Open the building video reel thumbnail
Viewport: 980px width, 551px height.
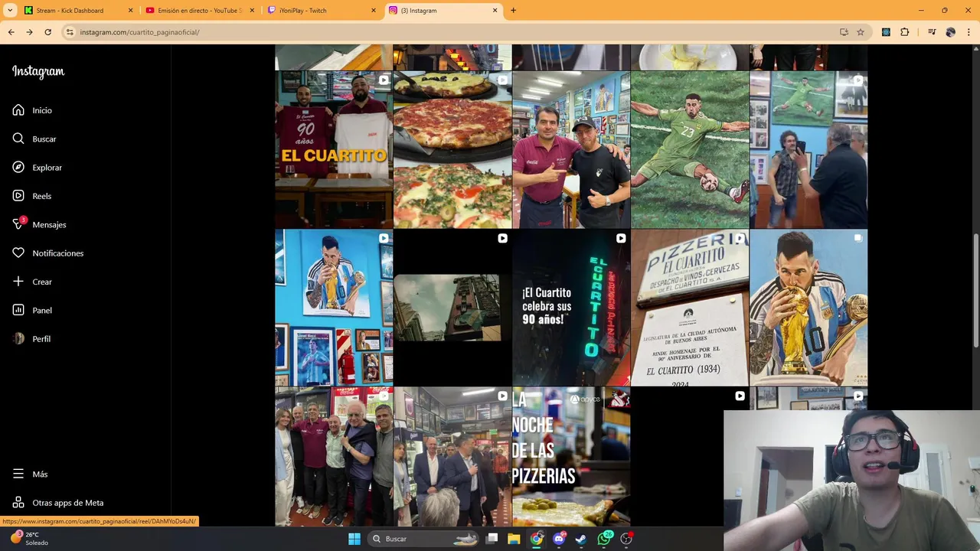[x=452, y=308]
